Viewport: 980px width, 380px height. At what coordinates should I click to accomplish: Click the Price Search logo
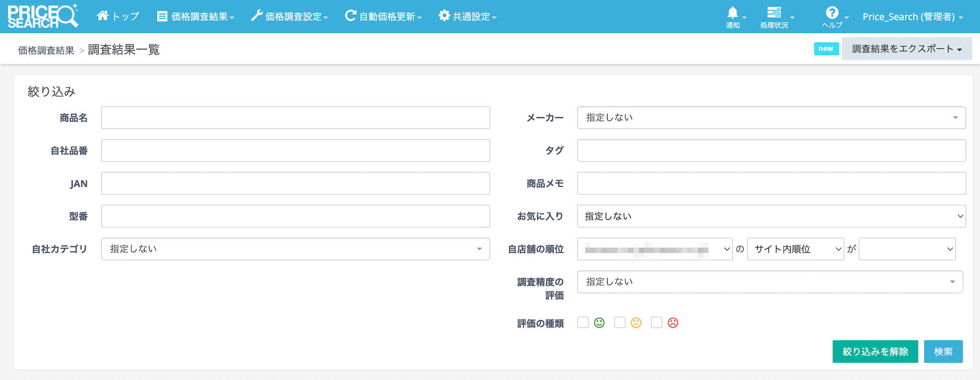[43, 16]
